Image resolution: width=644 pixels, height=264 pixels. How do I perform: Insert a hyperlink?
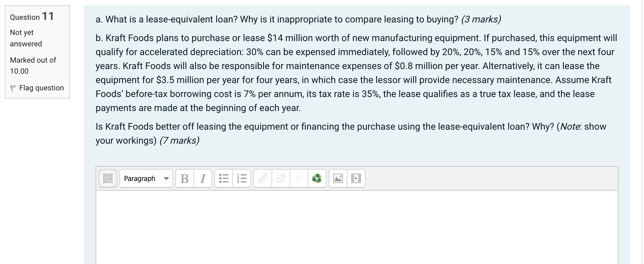click(x=262, y=178)
